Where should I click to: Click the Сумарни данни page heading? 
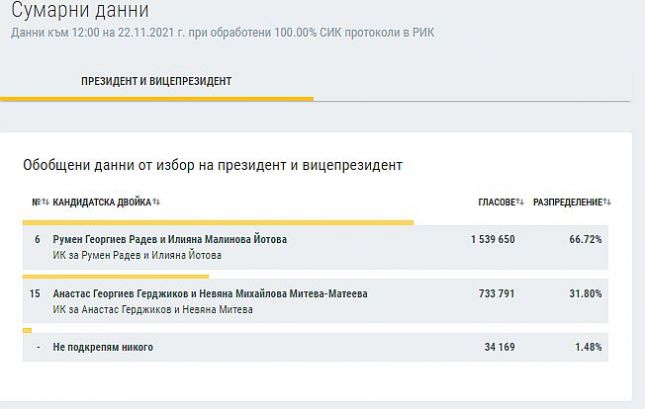pos(80,10)
